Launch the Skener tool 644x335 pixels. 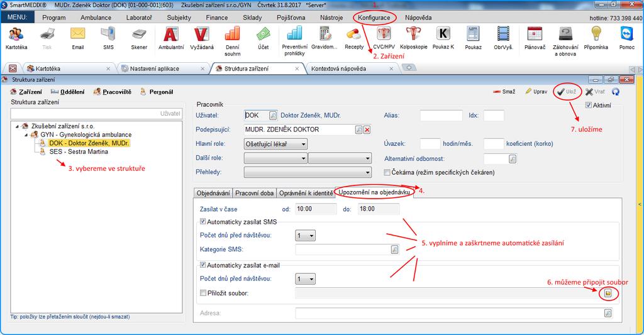139,35
